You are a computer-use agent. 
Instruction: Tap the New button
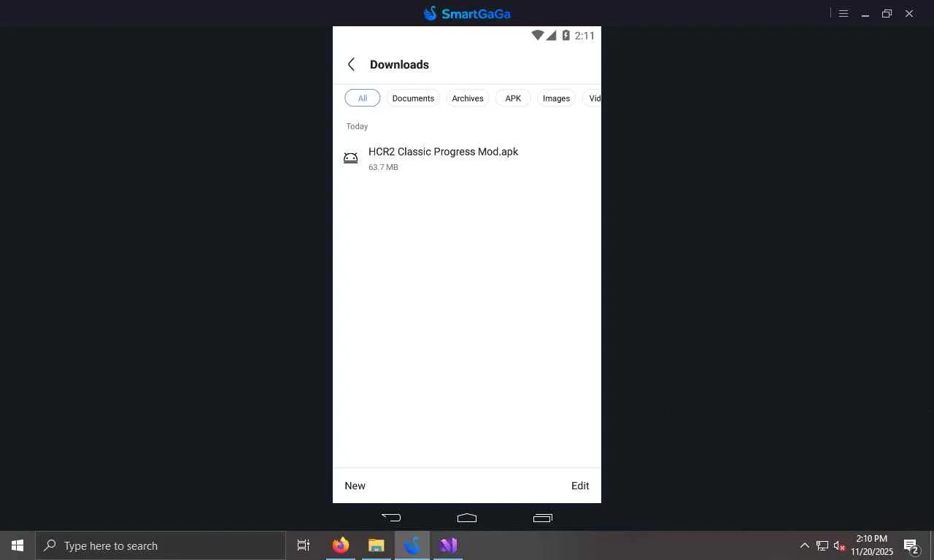tap(355, 486)
